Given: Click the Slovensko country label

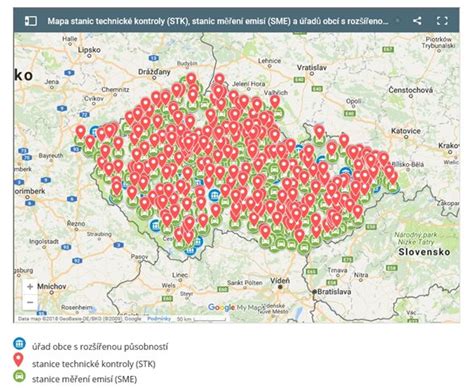Looking at the screenshot, I should coord(424,252).
